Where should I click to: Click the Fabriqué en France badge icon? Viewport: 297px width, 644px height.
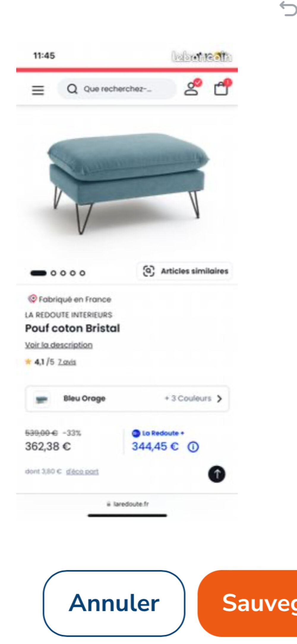coord(32,299)
